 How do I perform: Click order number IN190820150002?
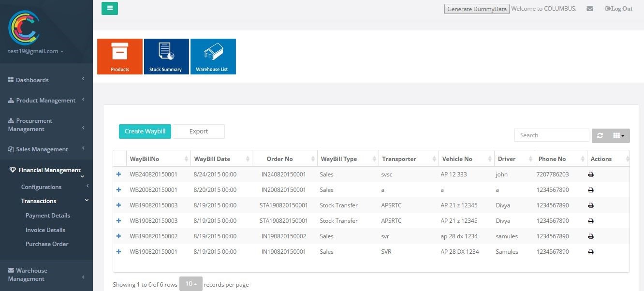[x=284, y=236]
